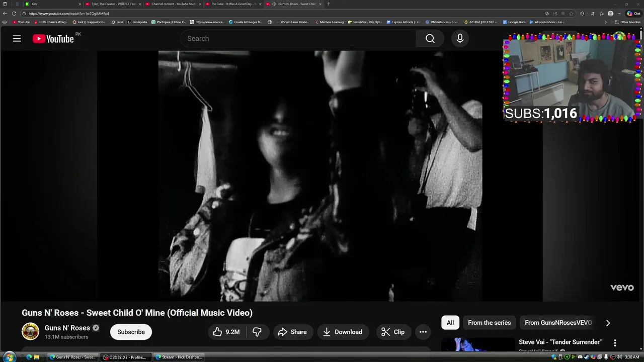Open options menu for Steve Vai video

tap(615, 342)
